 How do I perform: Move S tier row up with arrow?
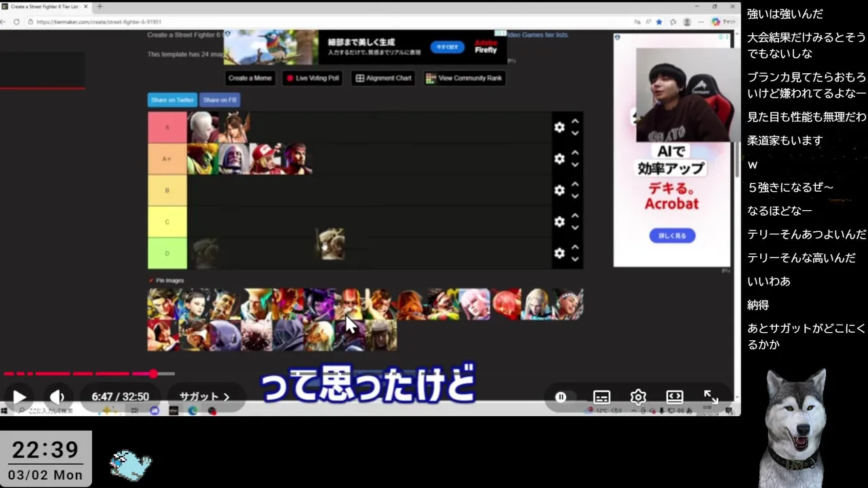coord(575,121)
